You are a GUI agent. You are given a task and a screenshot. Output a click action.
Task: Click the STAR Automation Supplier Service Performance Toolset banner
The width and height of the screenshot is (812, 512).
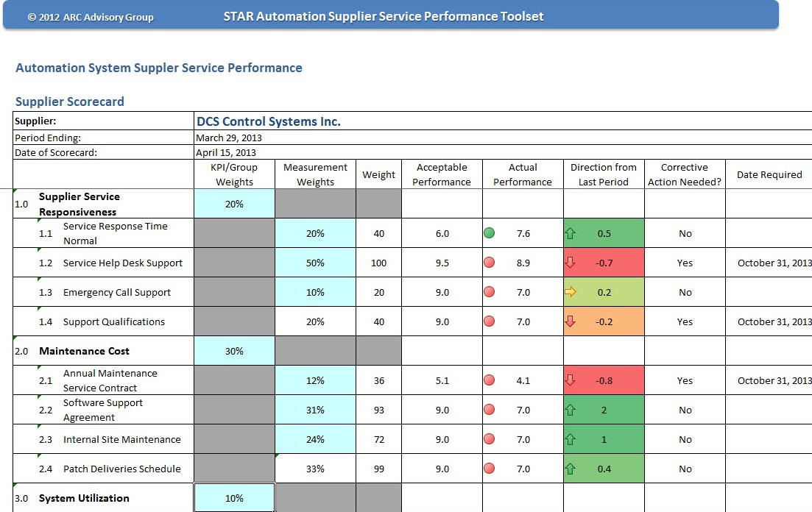coord(384,16)
